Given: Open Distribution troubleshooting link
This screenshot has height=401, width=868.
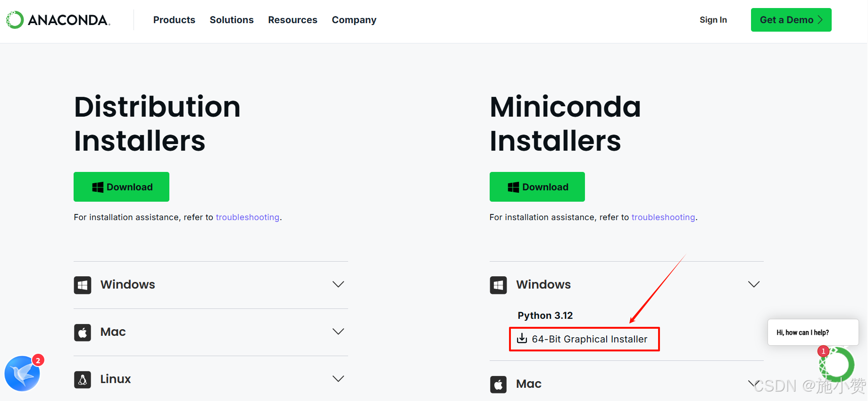Looking at the screenshot, I should click(x=248, y=217).
